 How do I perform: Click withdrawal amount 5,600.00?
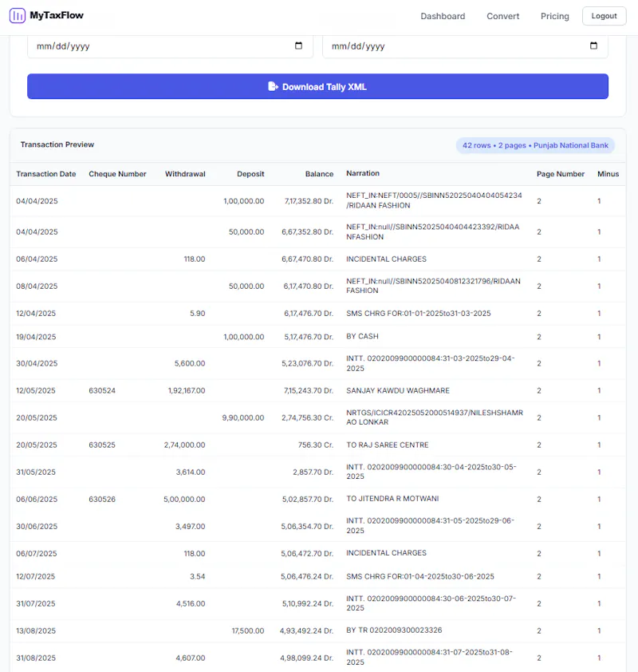190,363
